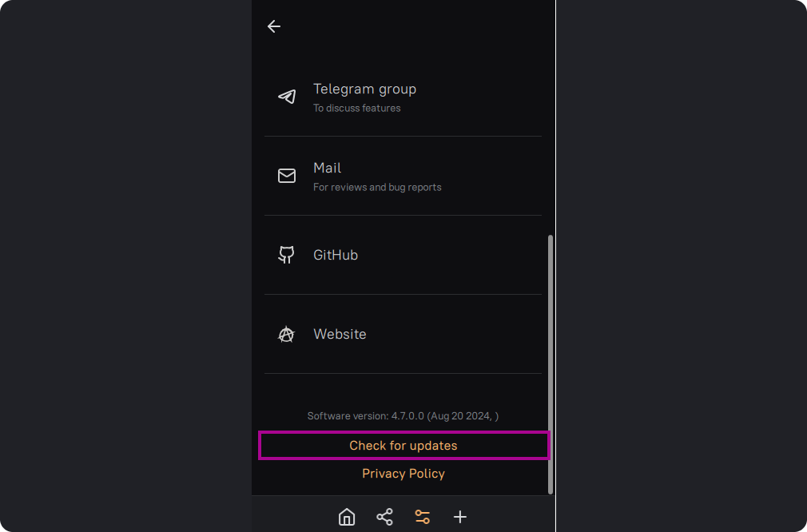Click the Software version 4.7.0.0 text
The image size is (807, 532).
tap(403, 416)
